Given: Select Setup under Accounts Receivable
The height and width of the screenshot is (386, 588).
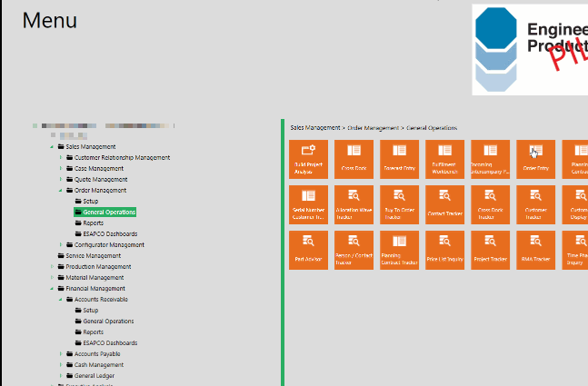Looking at the screenshot, I should click(x=86, y=310).
